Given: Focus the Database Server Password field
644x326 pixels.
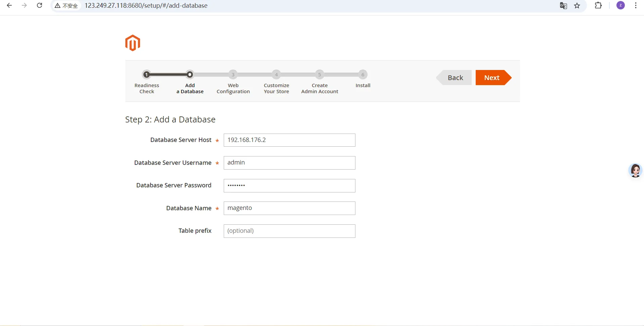Looking at the screenshot, I should coord(289,185).
